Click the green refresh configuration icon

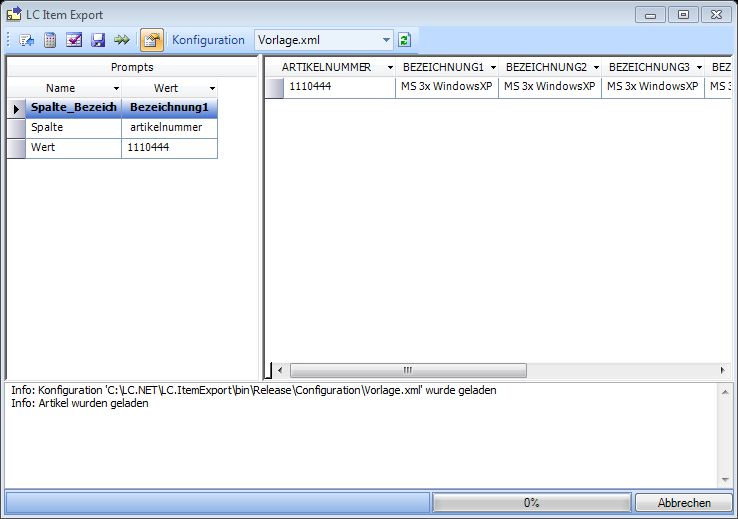coord(405,40)
